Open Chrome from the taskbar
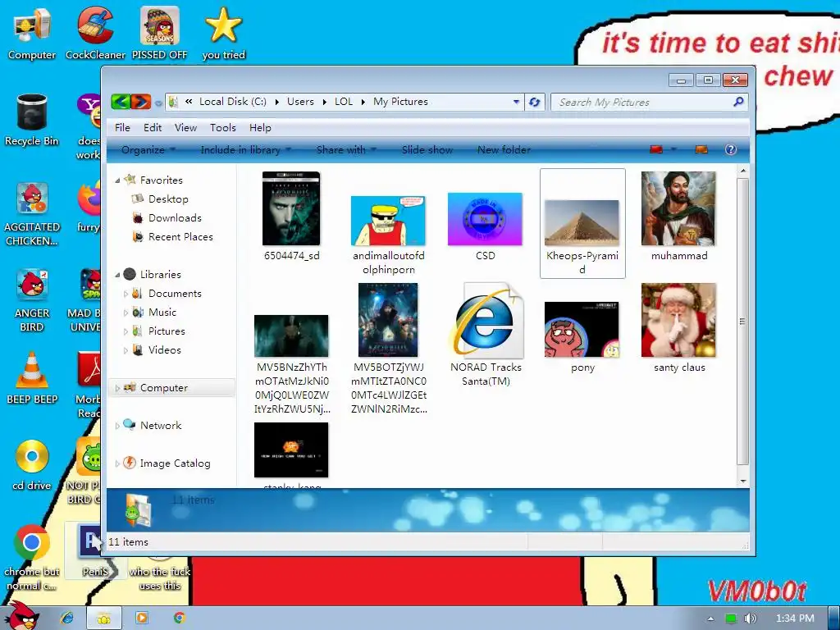Screen dimensions: 840x630 180,618
